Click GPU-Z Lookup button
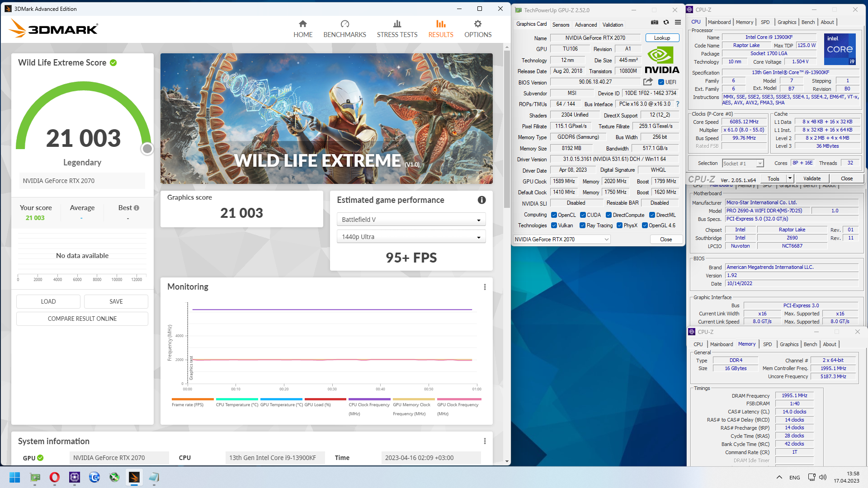The image size is (868, 488). (662, 38)
